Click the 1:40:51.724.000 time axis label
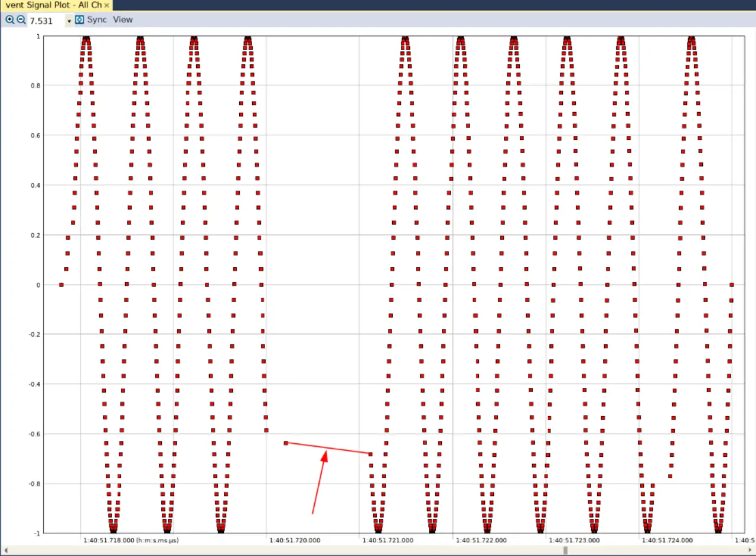The height and width of the screenshot is (556, 756). click(667, 540)
